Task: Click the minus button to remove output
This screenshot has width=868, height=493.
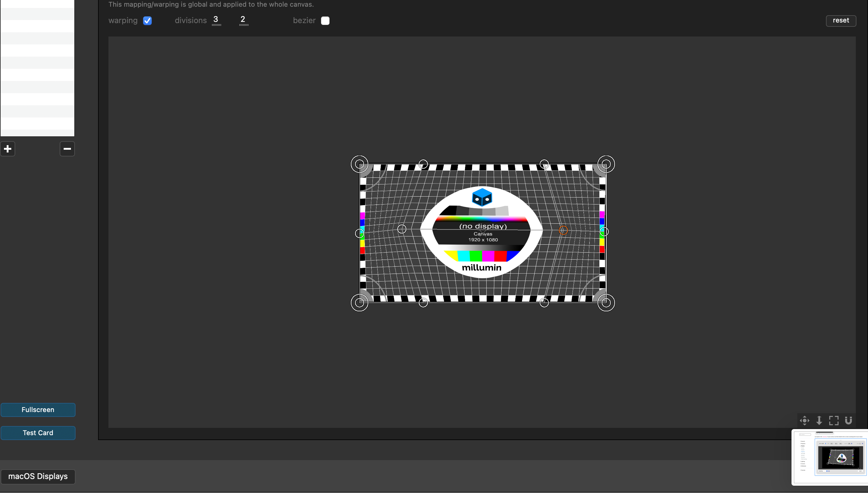Action: coord(67,149)
